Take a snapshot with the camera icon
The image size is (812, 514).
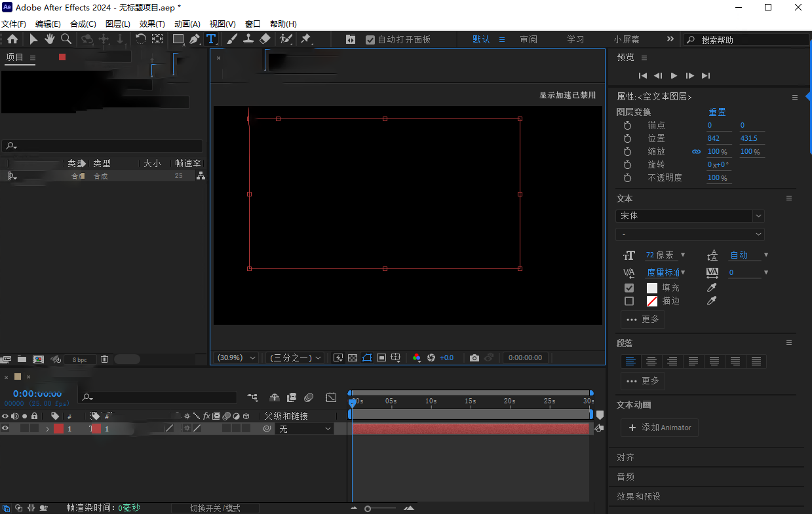(x=474, y=358)
